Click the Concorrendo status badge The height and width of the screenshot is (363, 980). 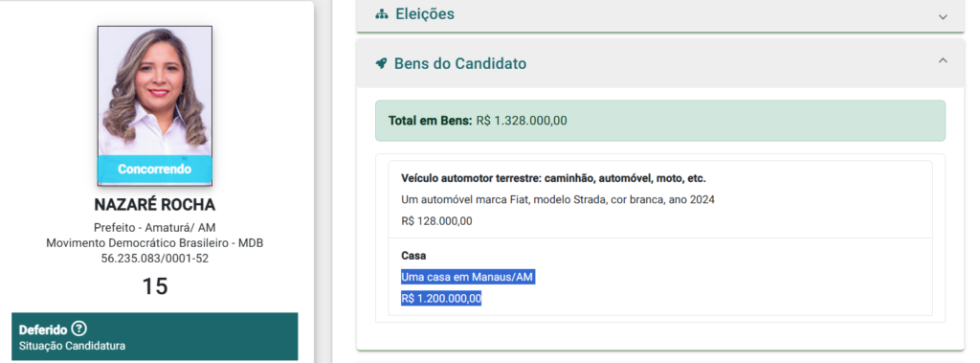coord(155,169)
